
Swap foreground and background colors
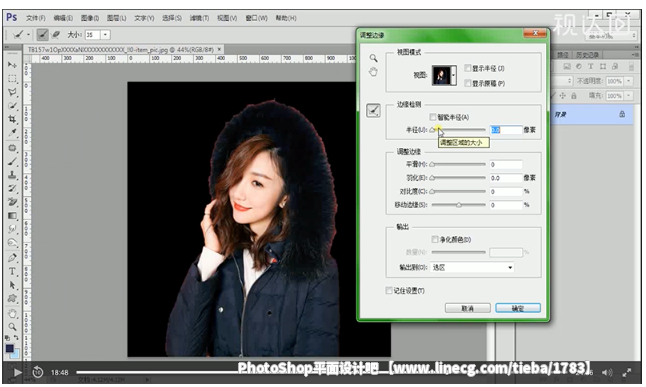click(x=16, y=338)
